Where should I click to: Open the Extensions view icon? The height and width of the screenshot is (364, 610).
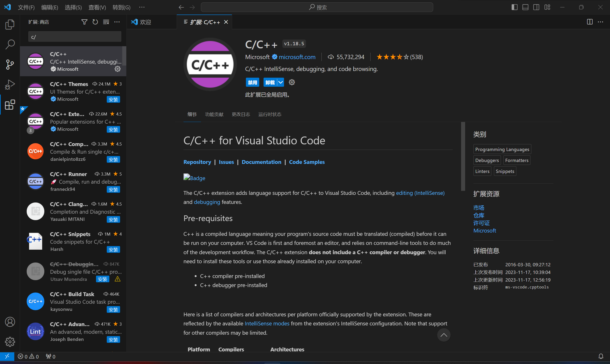(10, 105)
